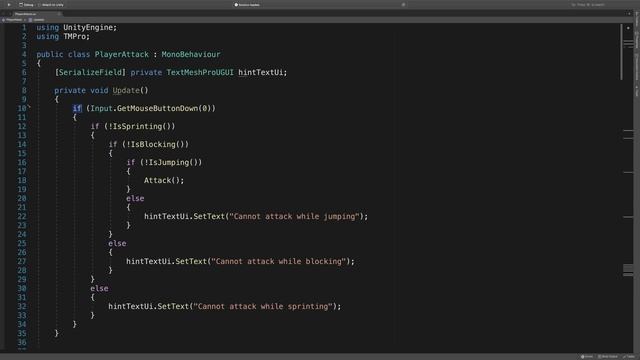Click 'GetMouseButtonDown' in the if condition

157,108
